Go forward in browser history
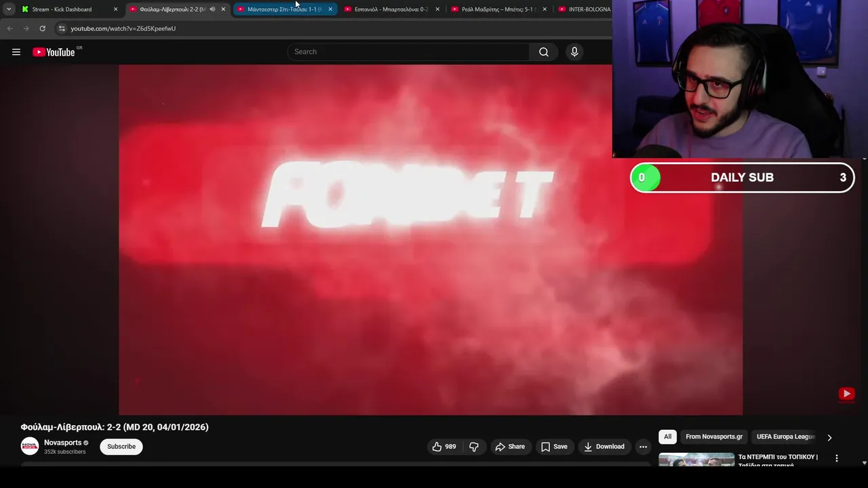Image resolution: width=868 pixels, height=488 pixels. click(x=26, y=28)
